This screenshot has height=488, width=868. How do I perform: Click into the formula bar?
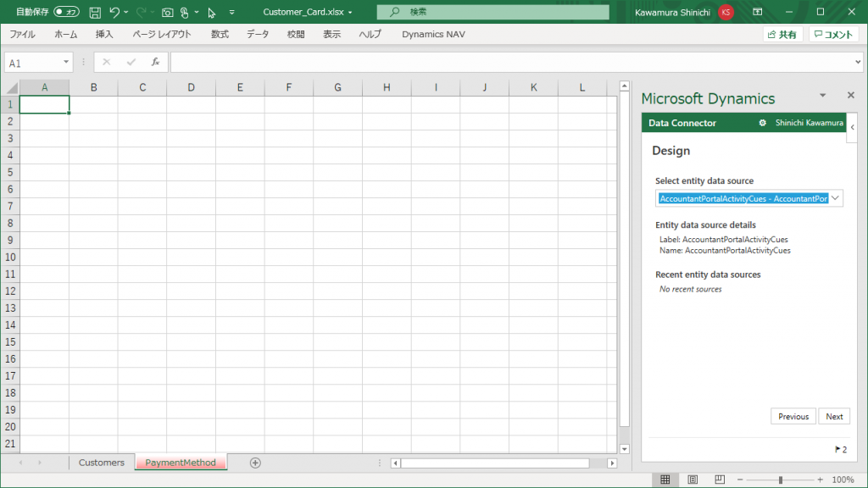[511, 62]
